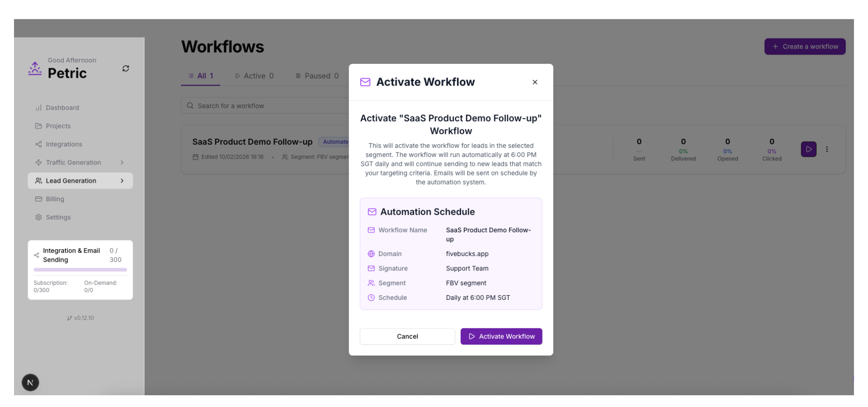This screenshot has height=407, width=868.
Task: Click the Edited 10/02/2026 16:16 text
Action: (232, 157)
